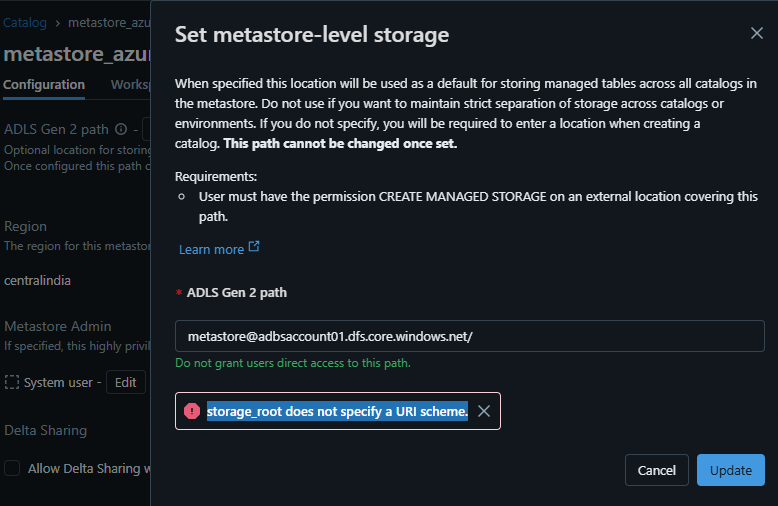Click the System user dashed icon
The width and height of the screenshot is (778, 506).
tap(12, 382)
